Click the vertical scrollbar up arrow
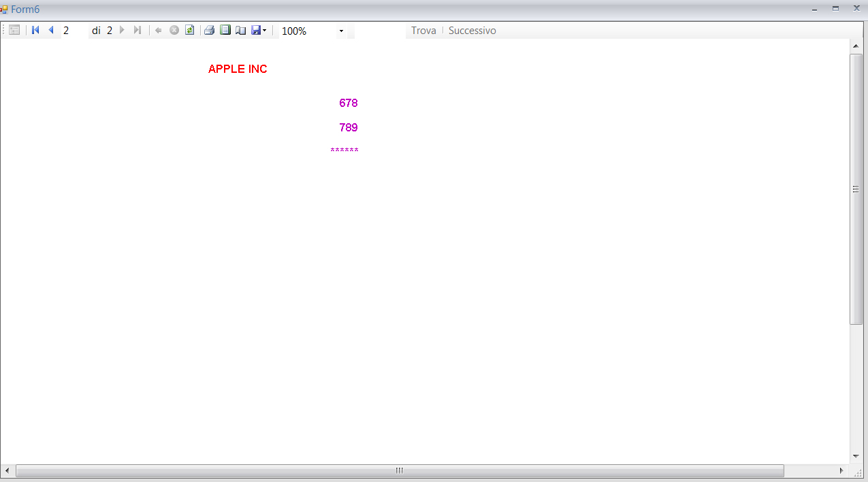Screen dimensions: 868x482 tap(856, 46)
